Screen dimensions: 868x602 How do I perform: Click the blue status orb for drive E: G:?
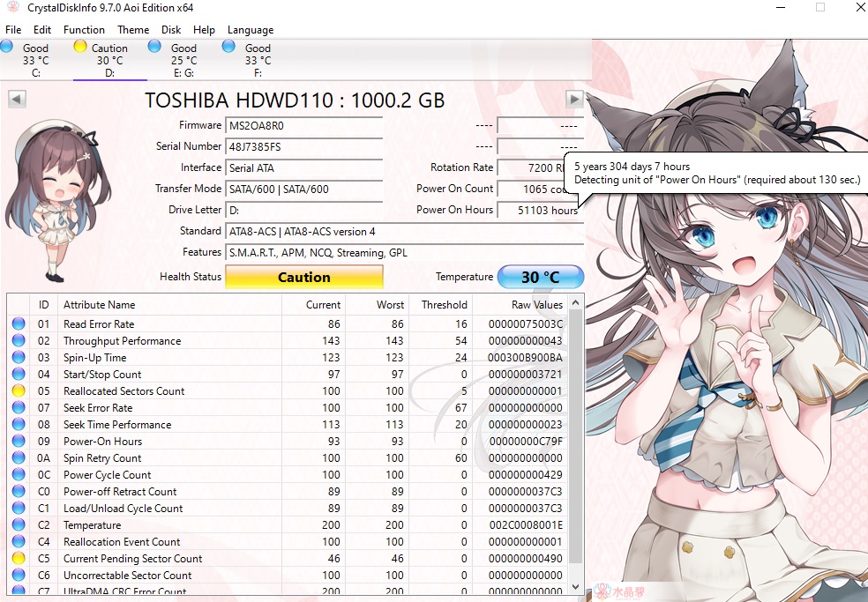point(154,46)
